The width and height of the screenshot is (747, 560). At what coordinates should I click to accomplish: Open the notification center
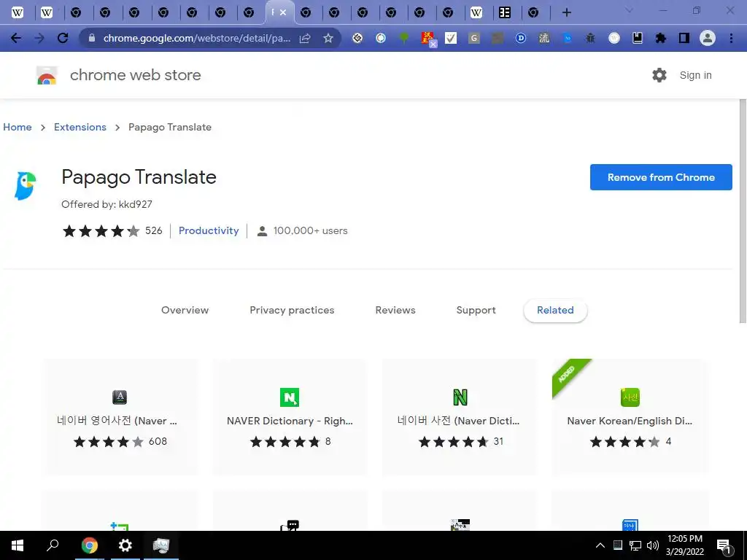click(x=724, y=545)
